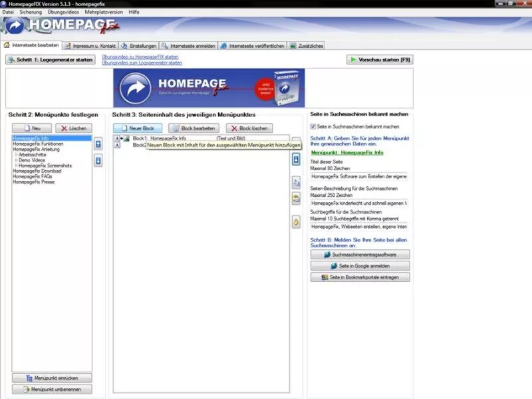The height and width of the screenshot is (399, 532).
Task: Click the paste block icon beside block list
Action: click(x=296, y=198)
